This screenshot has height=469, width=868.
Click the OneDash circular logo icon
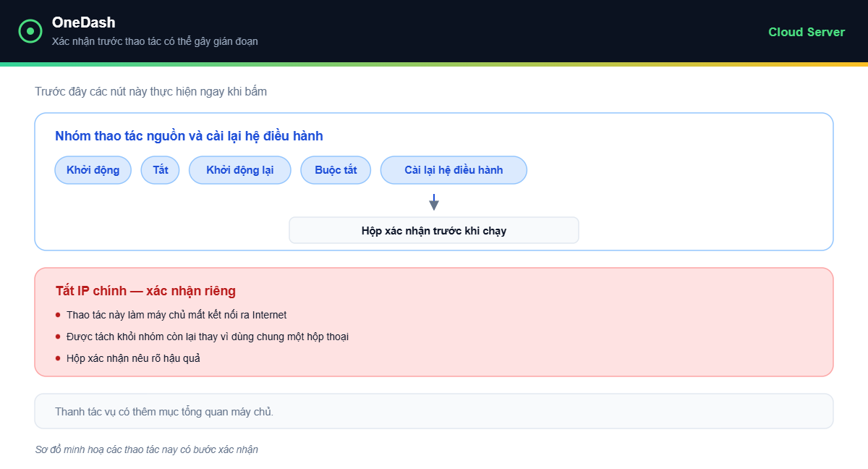[x=30, y=31]
